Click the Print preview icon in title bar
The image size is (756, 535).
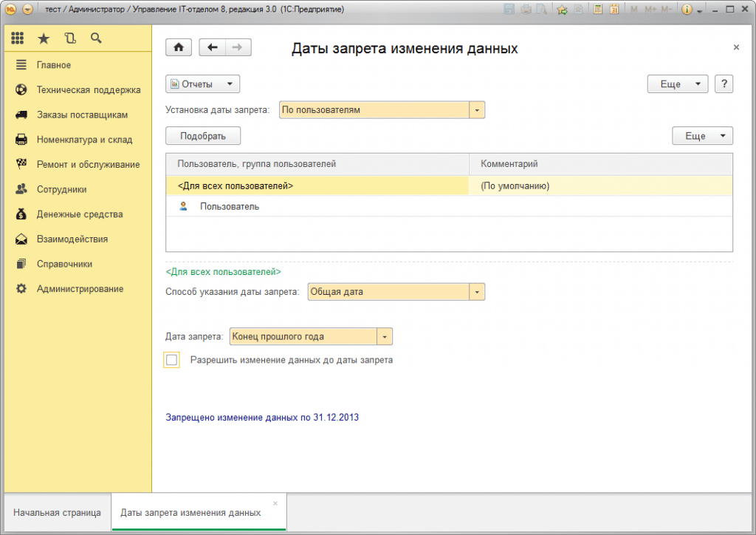pyautogui.click(x=542, y=9)
